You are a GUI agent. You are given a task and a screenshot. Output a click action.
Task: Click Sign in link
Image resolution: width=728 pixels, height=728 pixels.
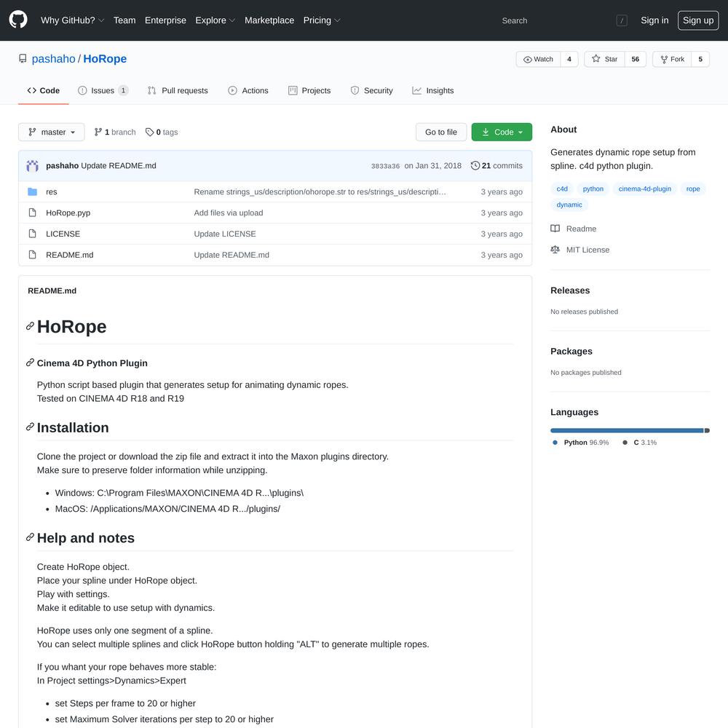pyautogui.click(x=654, y=20)
